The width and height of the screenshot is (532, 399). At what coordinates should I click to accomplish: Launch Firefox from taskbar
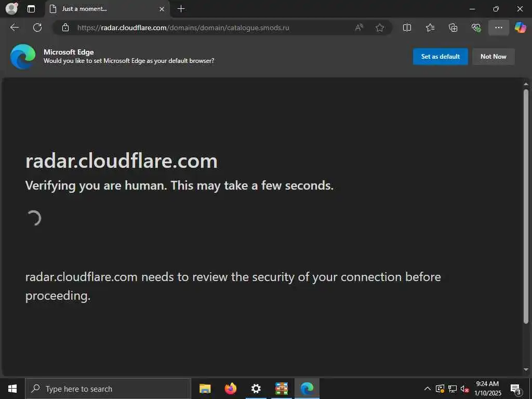230,389
